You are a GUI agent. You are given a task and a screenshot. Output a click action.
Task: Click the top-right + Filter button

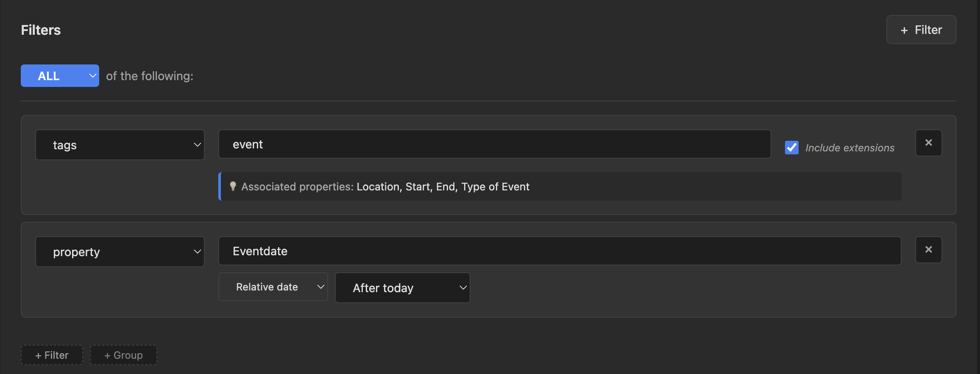tap(921, 30)
